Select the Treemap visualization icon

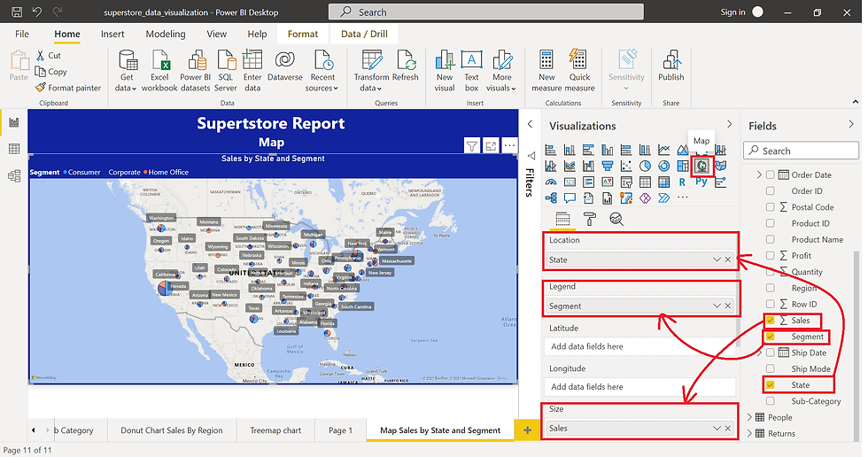(683, 166)
